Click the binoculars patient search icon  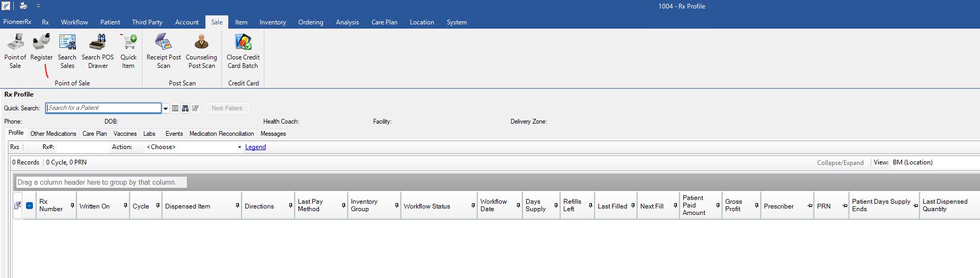click(185, 108)
